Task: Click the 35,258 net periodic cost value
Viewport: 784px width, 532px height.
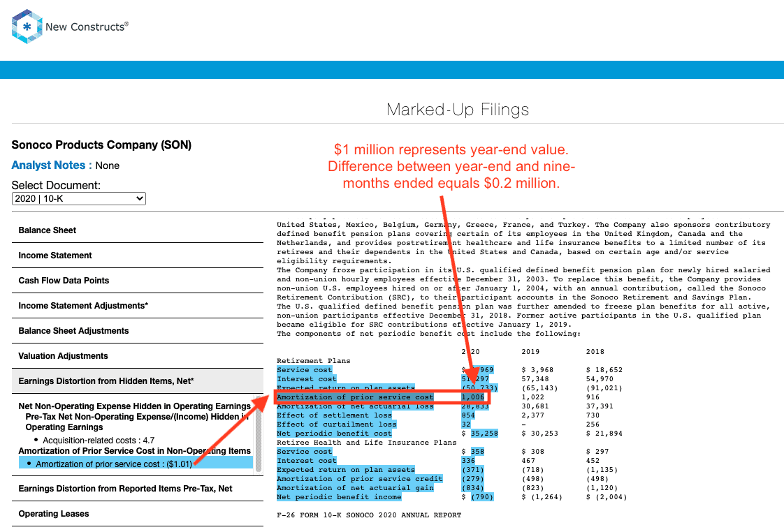Action: tap(484, 433)
